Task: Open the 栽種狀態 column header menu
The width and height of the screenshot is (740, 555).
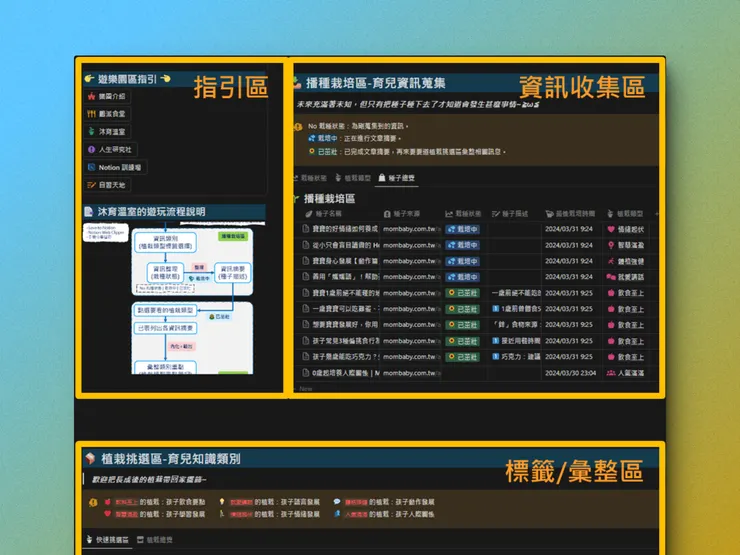Action: pos(463,214)
